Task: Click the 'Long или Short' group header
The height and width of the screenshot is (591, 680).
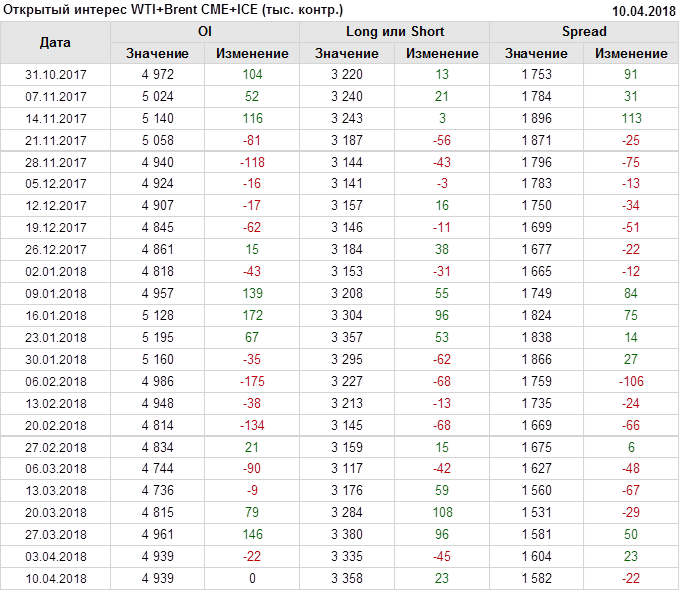Action: click(394, 32)
